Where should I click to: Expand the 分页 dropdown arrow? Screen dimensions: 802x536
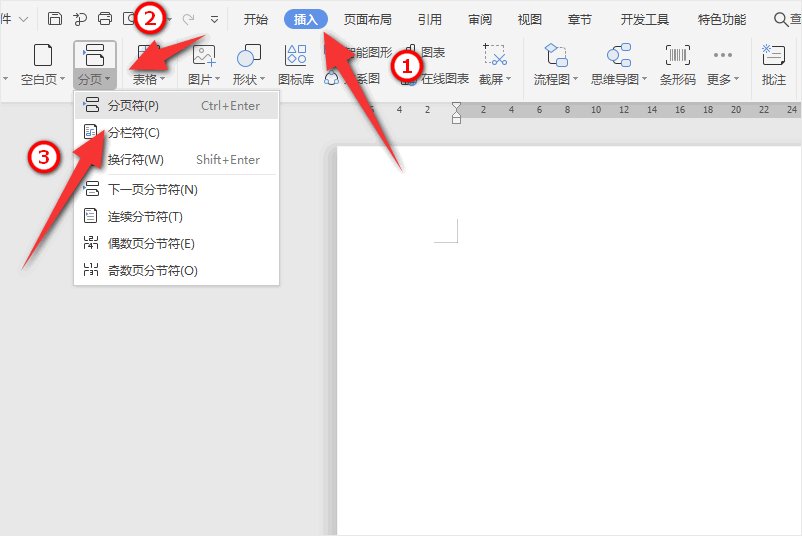107,79
